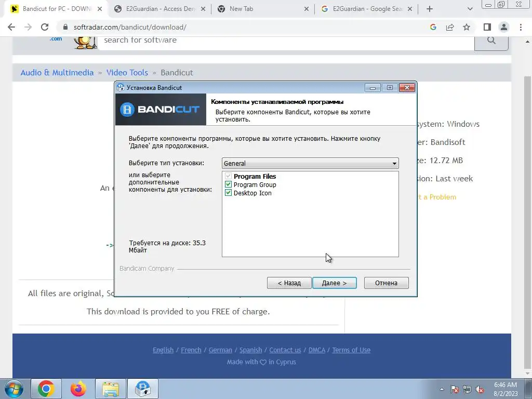Viewport: 532px width, 399px height.
Task: Open Audio & Multimedia breadcrumb link
Action: 57,73
